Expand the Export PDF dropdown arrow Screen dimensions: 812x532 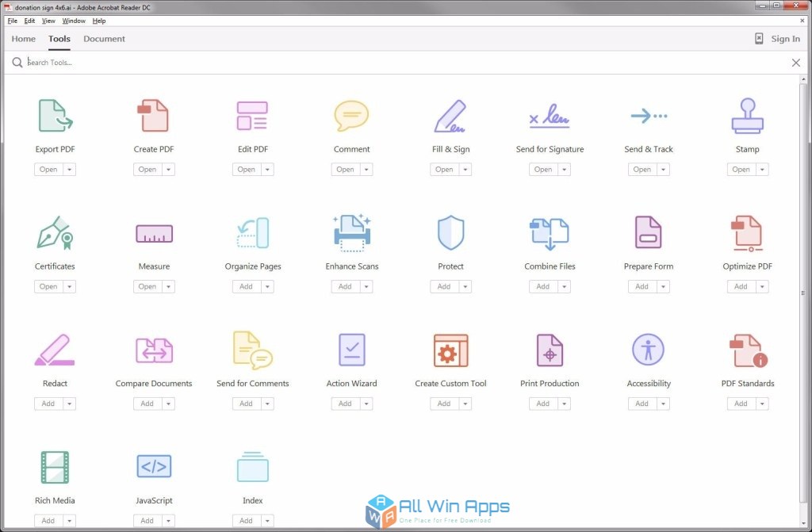tap(70, 170)
